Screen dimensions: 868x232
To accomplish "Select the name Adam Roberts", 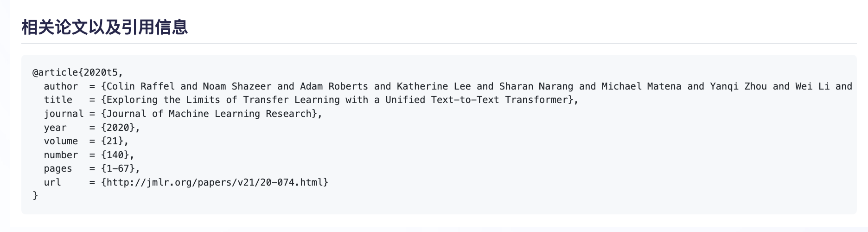I will 334,86.
